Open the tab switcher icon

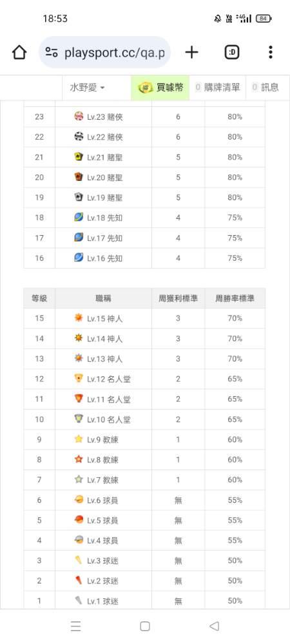(232, 52)
